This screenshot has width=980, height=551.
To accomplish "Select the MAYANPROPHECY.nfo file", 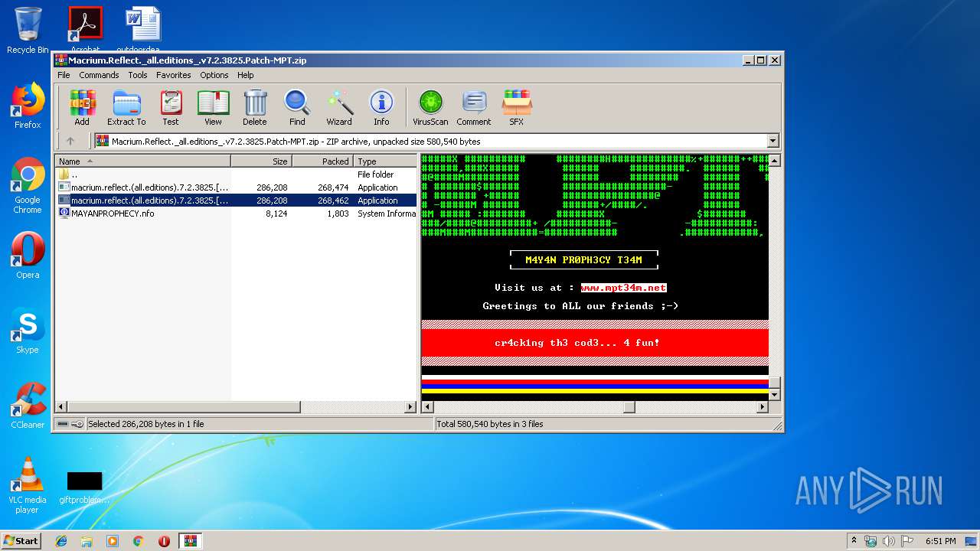I will tap(236, 214).
